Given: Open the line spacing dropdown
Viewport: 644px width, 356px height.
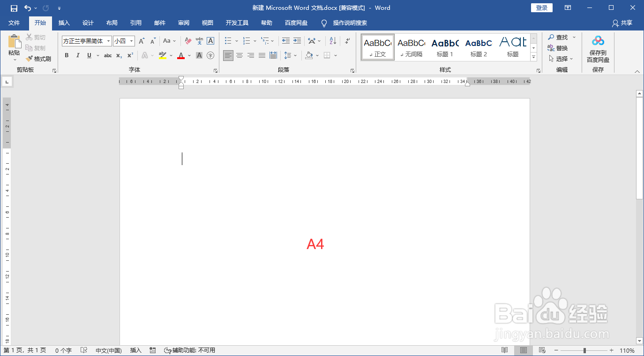Looking at the screenshot, I should 291,55.
